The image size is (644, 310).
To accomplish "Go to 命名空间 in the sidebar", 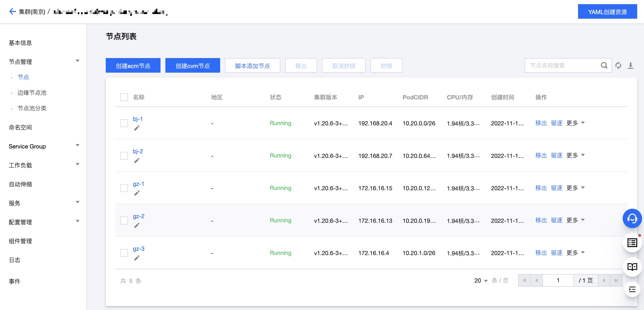I will (x=20, y=128).
